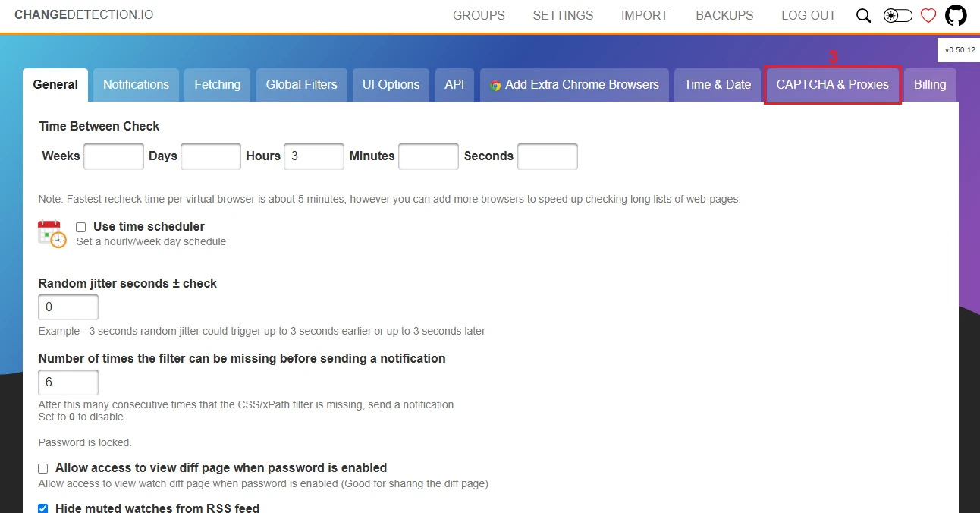Screen dimensions: 980x513
Task: Click the filter missing count field
Action: click(x=68, y=382)
